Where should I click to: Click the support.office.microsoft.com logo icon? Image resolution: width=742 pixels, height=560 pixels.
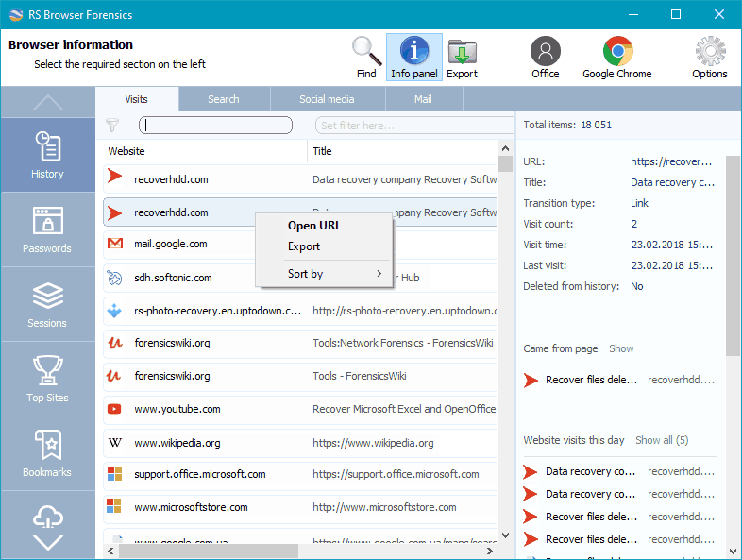click(x=114, y=474)
